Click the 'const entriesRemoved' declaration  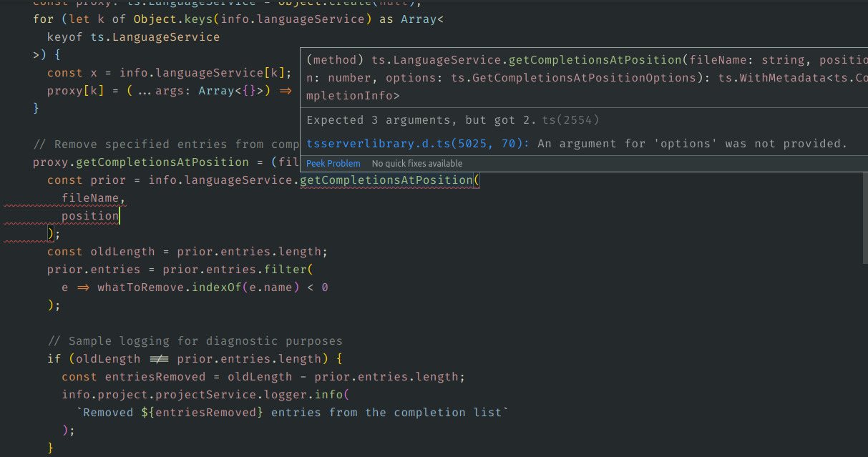coord(263,377)
